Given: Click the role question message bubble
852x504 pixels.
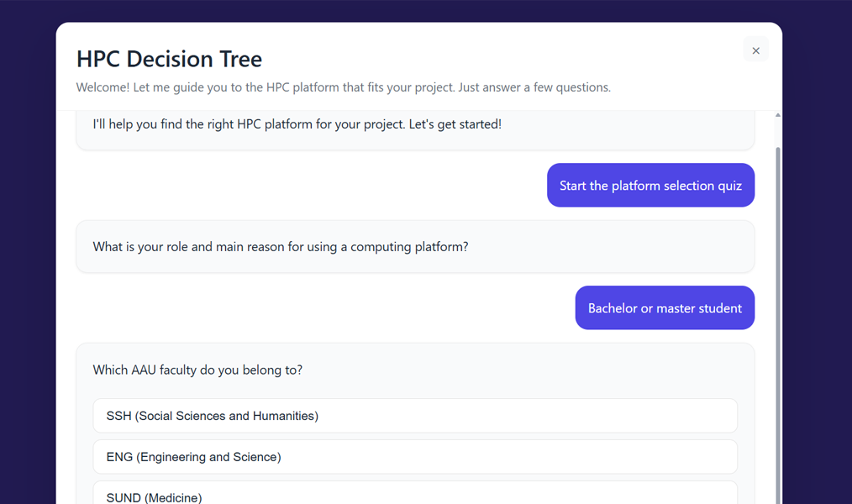Looking at the screenshot, I should pos(415,246).
